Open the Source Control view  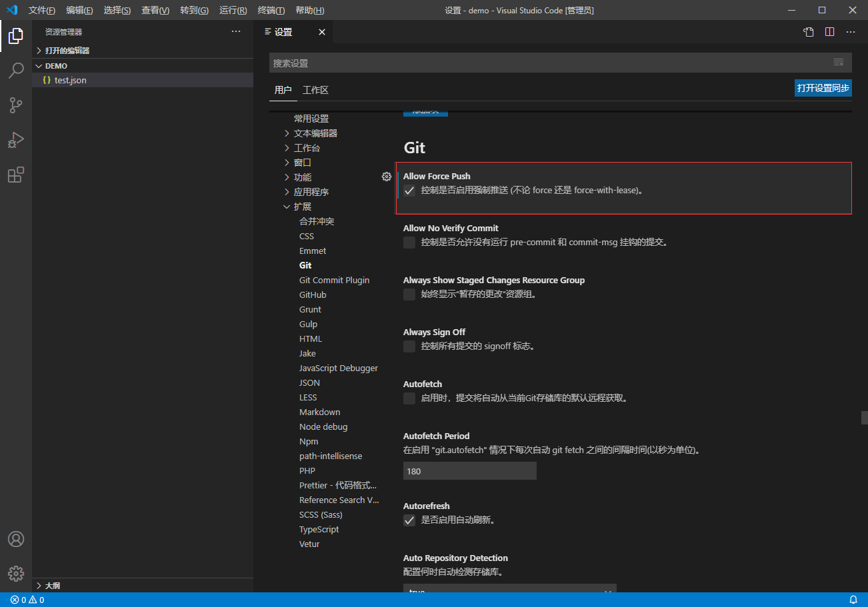[15, 105]
